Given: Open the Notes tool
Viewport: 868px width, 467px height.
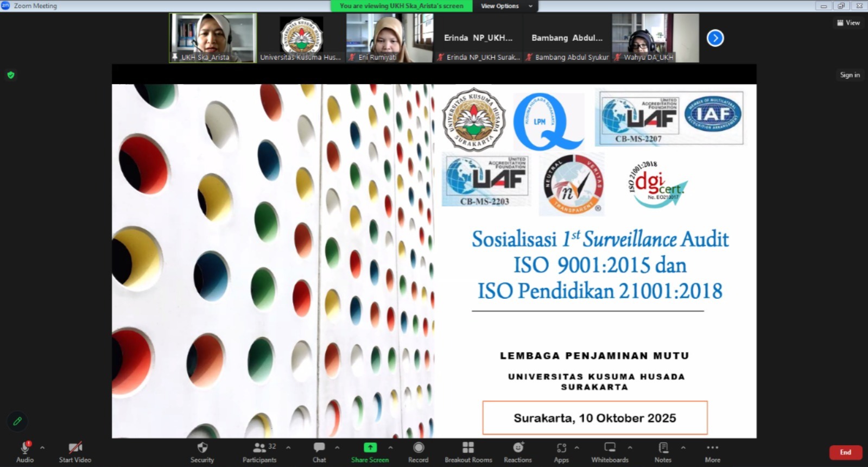Looking at the screenshot, I should point(663,452).
